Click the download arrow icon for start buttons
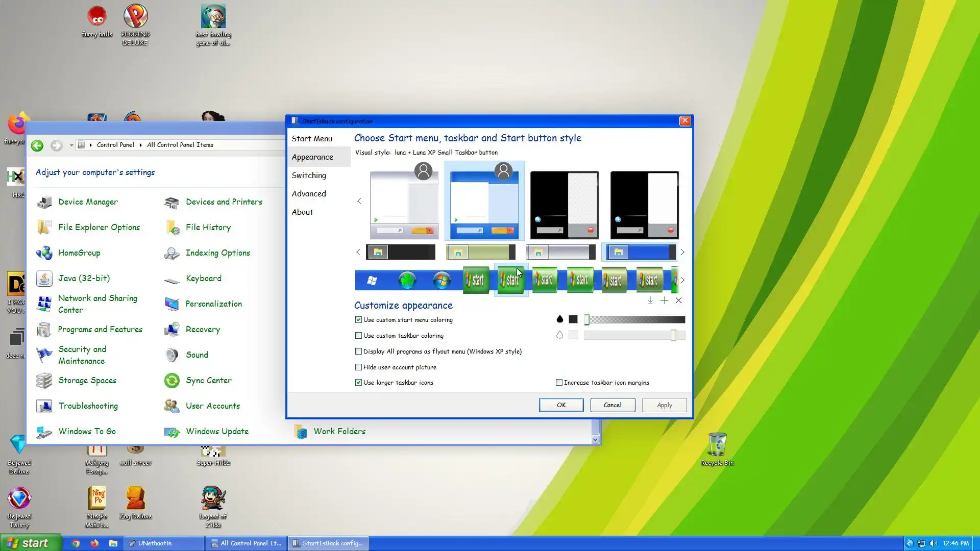 click(x=650, y=300)
